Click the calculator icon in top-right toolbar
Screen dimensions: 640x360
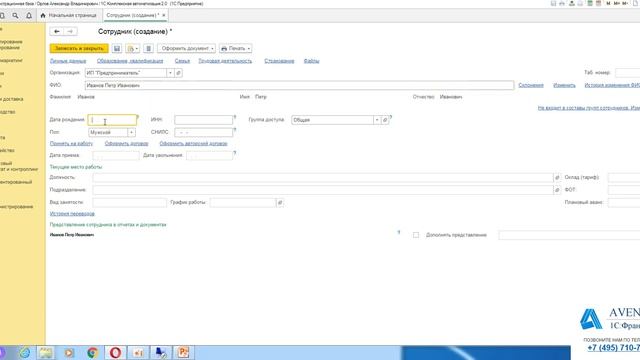click(x=590, y=4)
